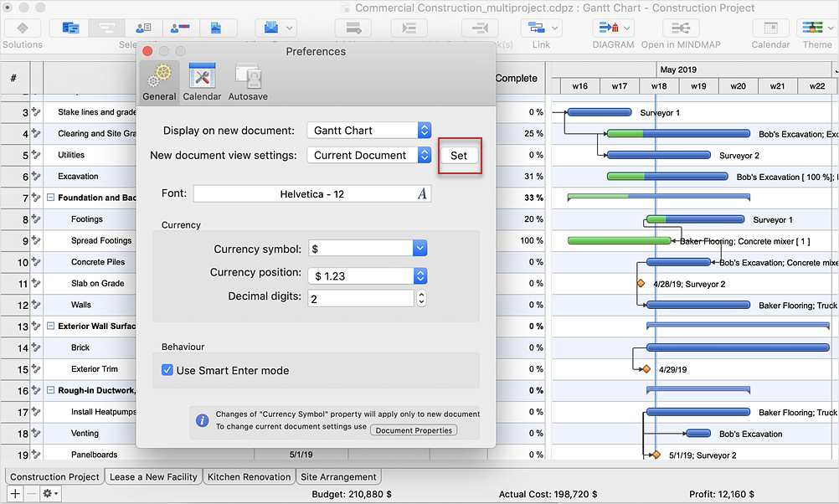Viewport: 839px width, 504px height.
Task: Open the Display on new document dropdown
Action: coord(368,131)
